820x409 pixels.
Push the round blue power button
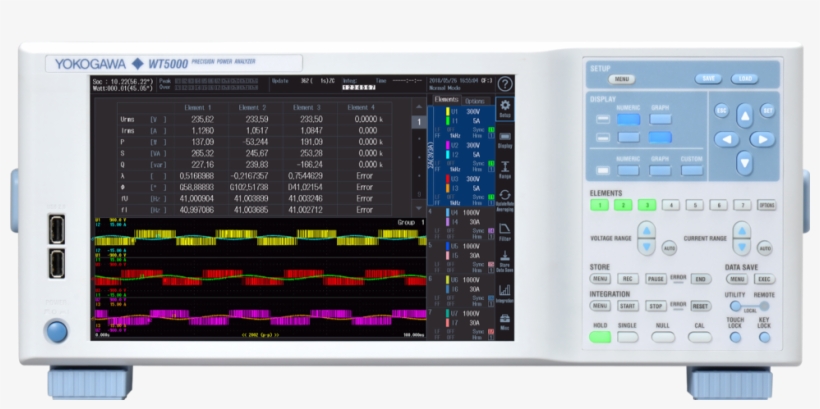[x=56, y=332]
